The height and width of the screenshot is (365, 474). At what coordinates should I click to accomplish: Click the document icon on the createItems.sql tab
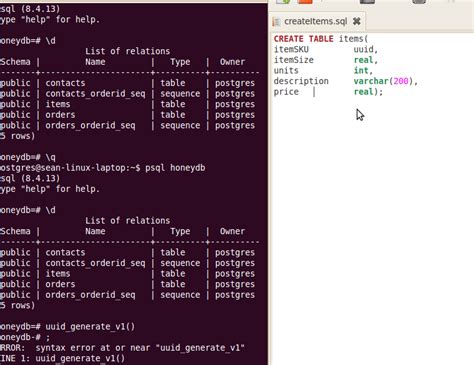pos(276,22)
